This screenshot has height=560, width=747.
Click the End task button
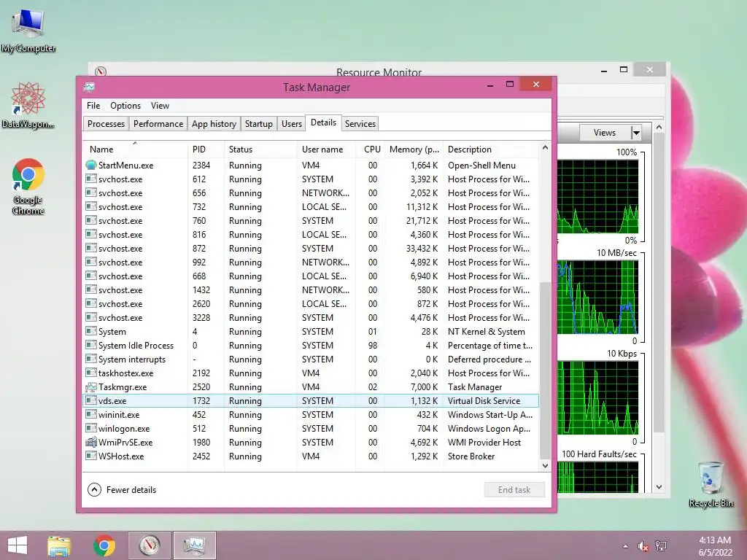pyautogui.click(x=514, y=490)
